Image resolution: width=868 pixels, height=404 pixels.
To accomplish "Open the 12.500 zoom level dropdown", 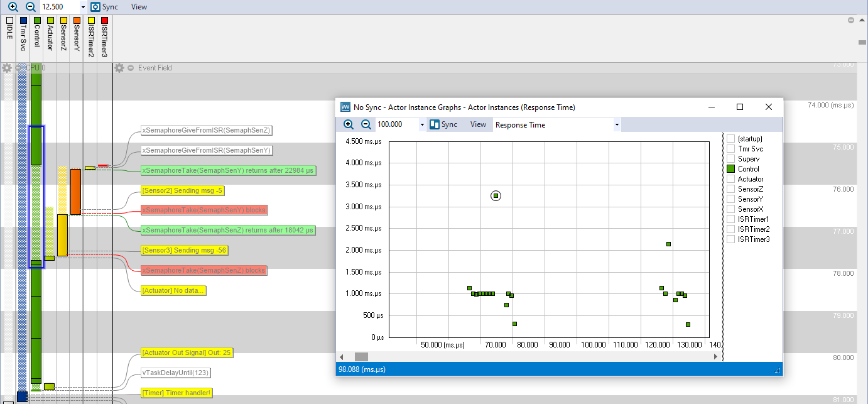I will pos(83,7).
